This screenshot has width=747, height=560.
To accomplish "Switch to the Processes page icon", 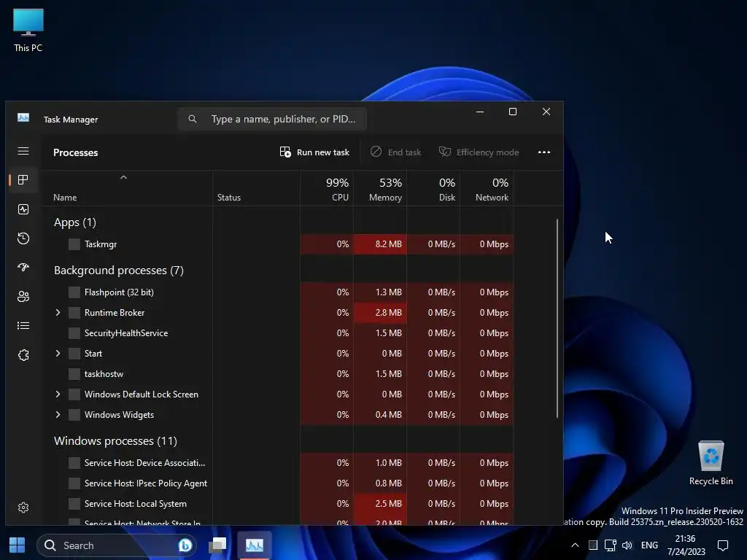I will 23,180.
